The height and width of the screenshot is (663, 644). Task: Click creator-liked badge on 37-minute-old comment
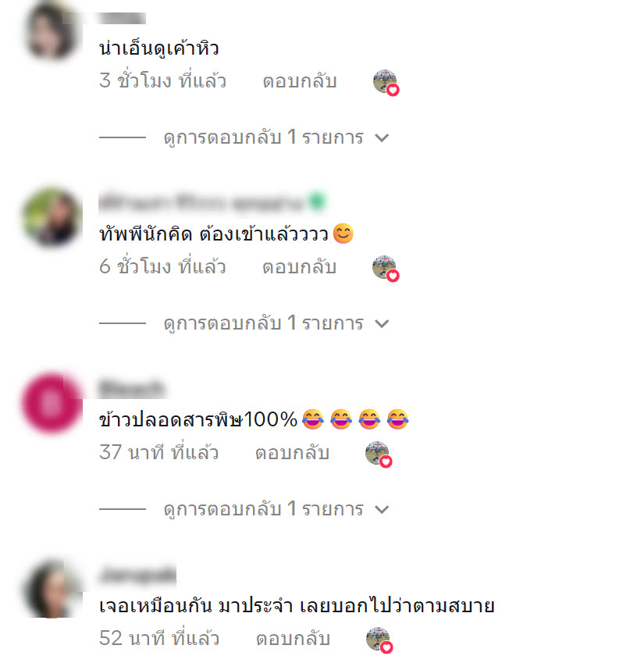(x=379, y=454)
